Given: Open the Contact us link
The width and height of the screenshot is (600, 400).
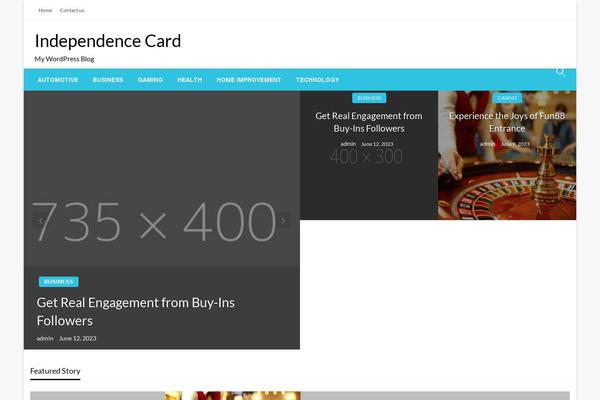Looking at the screenshot, I should click(x=72, y=10).
